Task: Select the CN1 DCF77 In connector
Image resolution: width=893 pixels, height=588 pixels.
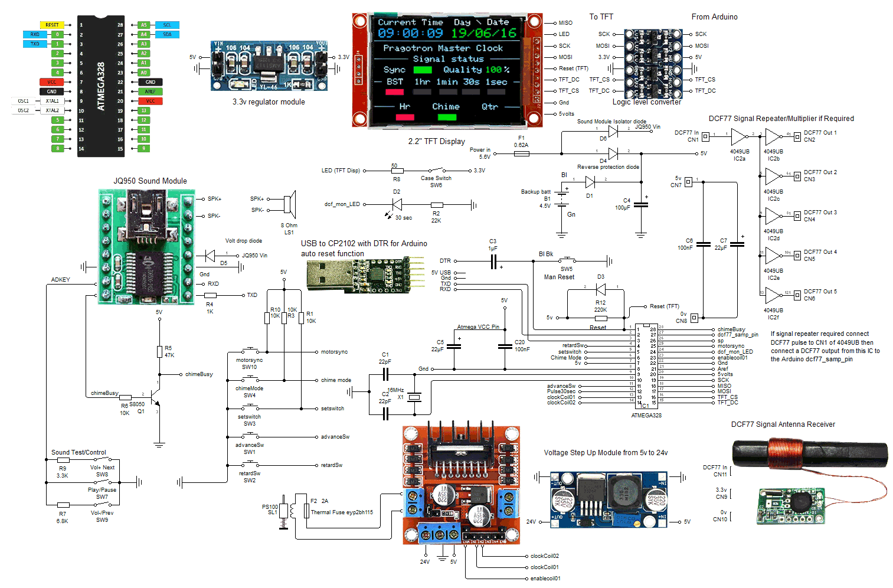Action: point(705,137)
